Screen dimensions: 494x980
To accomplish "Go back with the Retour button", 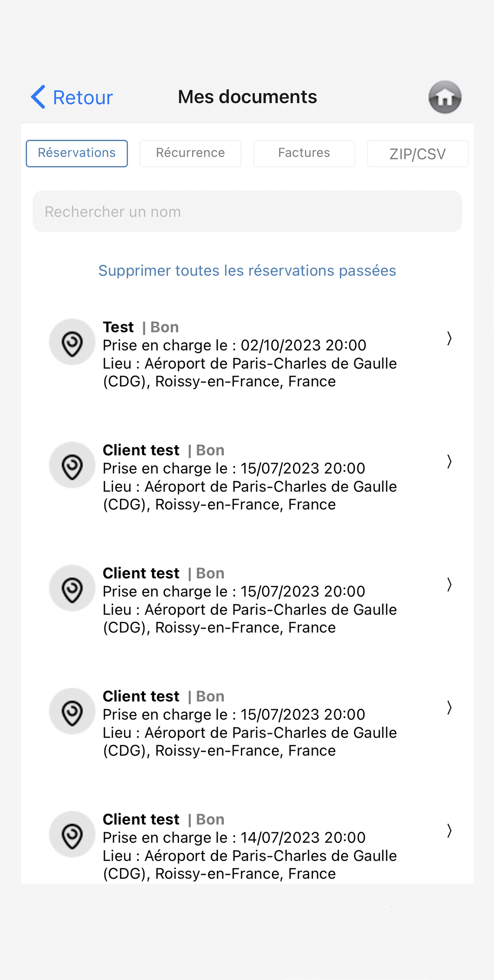I will [x=72, y=97].
